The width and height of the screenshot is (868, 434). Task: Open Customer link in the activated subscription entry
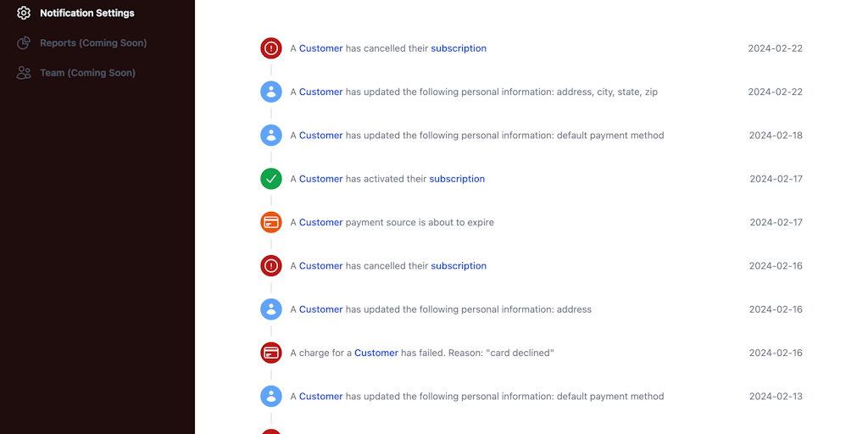coord(321,179)
